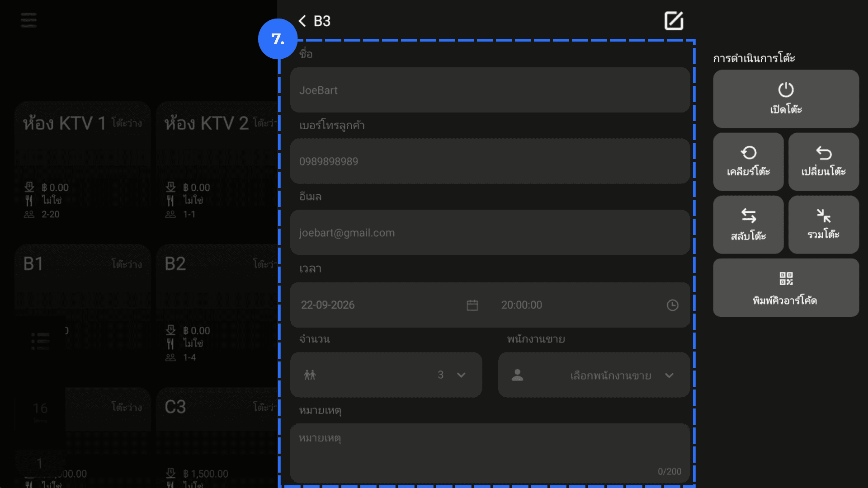The width and height of the screenshot is (868, 488).
Task: Choose รวมโต๊ะ merge table option
Action: 824,225
